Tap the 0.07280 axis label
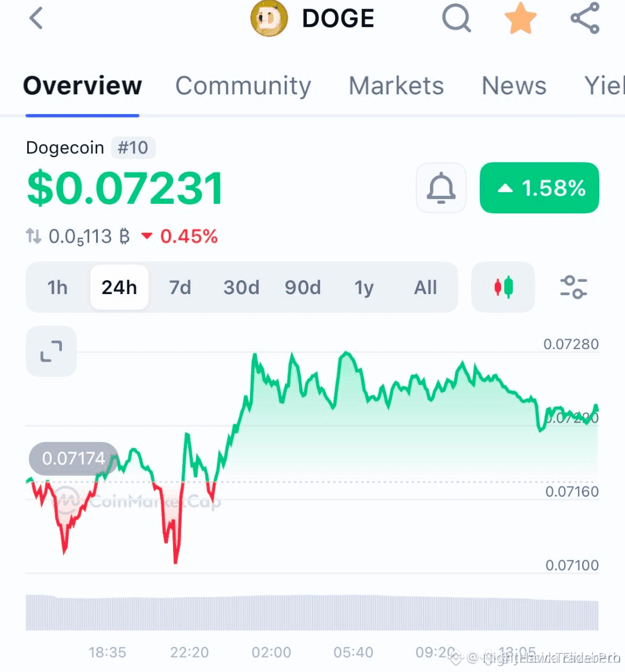Image resolution: width=625 pixels, height=672 pixels. point(571,344)
